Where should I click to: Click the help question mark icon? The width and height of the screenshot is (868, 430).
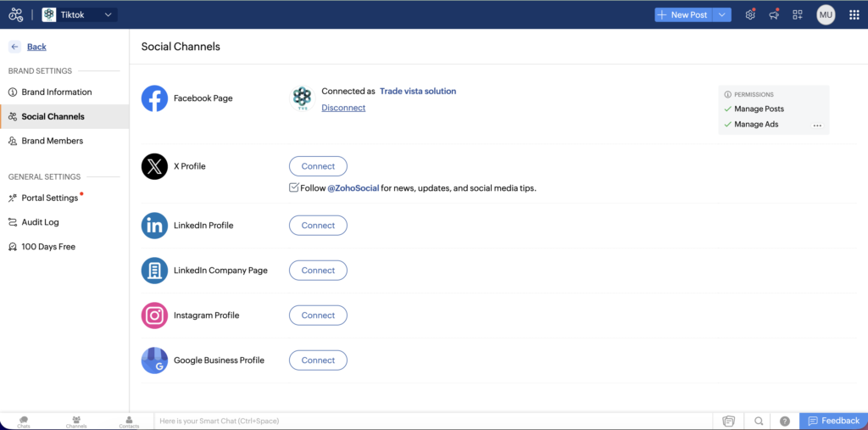(785, 421)
